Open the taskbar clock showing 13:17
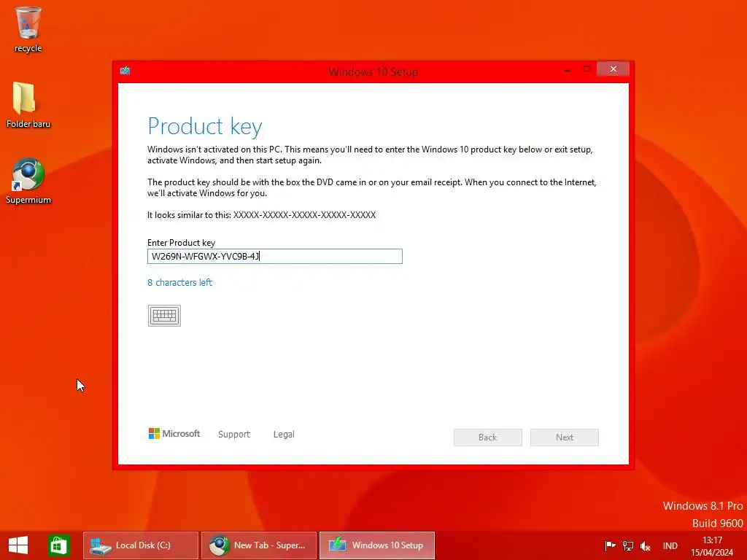747x560 pixels. 712,546
